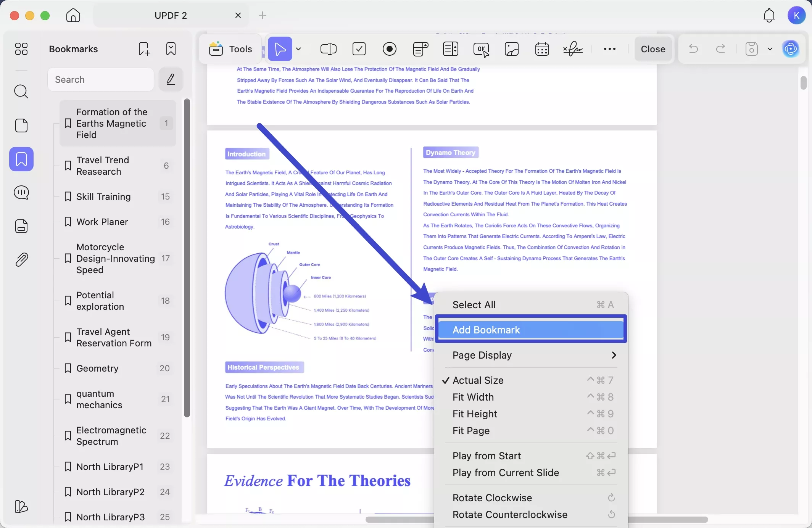
Task: Open the attachments panel paperclip icon
Action: (x=21, y=260)
